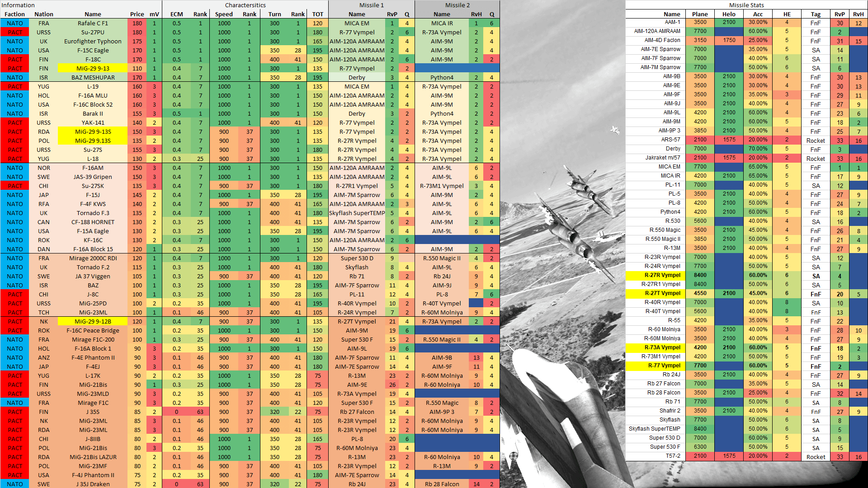Click the 'Helo' header in Missile Stats
Viewport: 868px width, 488px height.
pos(729,14)
